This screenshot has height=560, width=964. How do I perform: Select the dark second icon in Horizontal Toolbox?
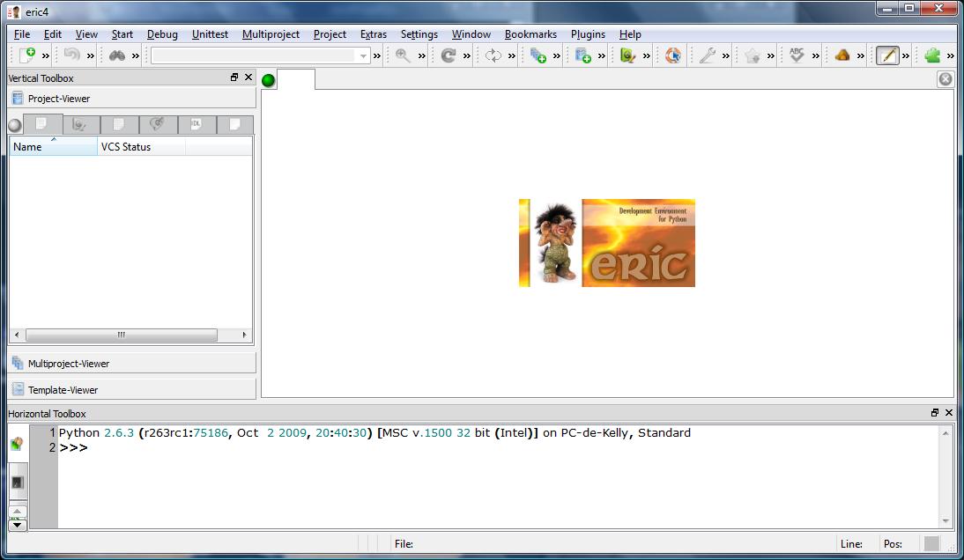click(x=18, y=482)
